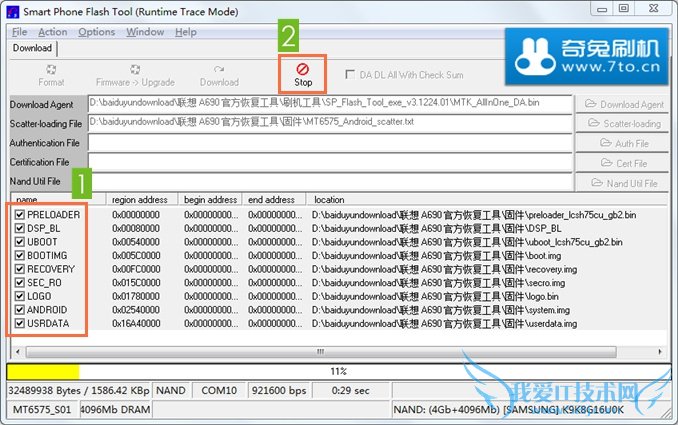The width and height of the screenshot is (678, 425).
Task: Click the Auth File button
Action: tap(623, 143)
